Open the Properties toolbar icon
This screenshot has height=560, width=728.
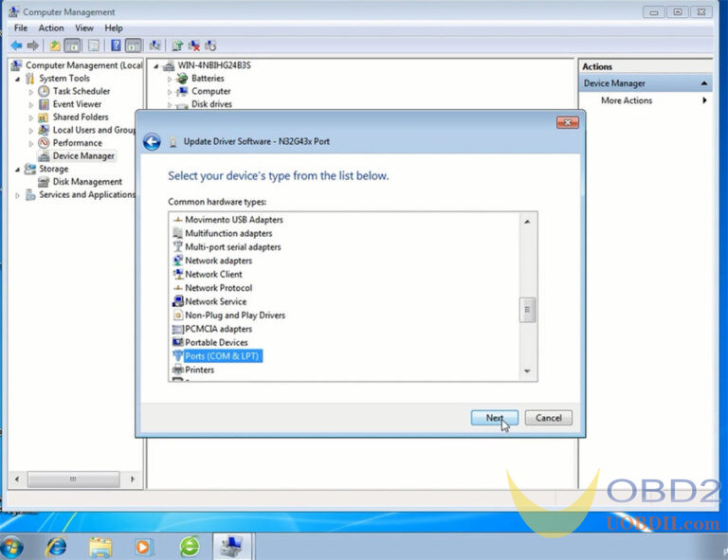[x=93, y=45]
